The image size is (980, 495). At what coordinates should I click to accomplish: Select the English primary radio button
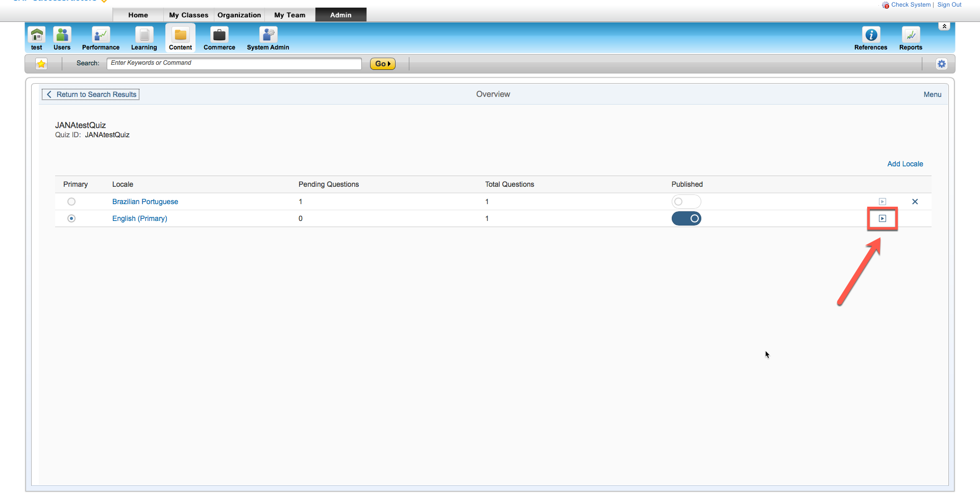(x=71, y=218)
